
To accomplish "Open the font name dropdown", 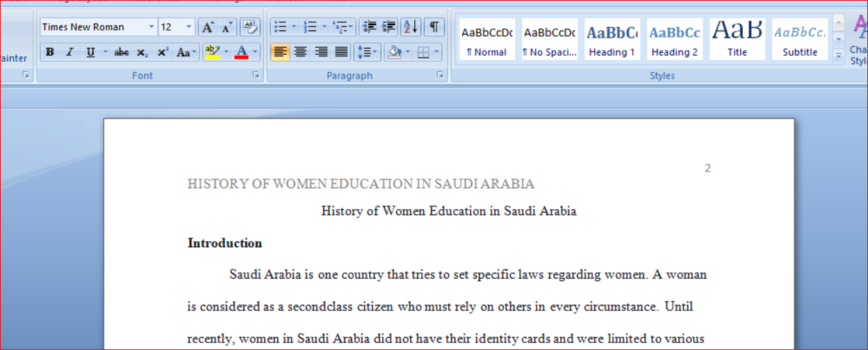I will (x=152, y=27).
